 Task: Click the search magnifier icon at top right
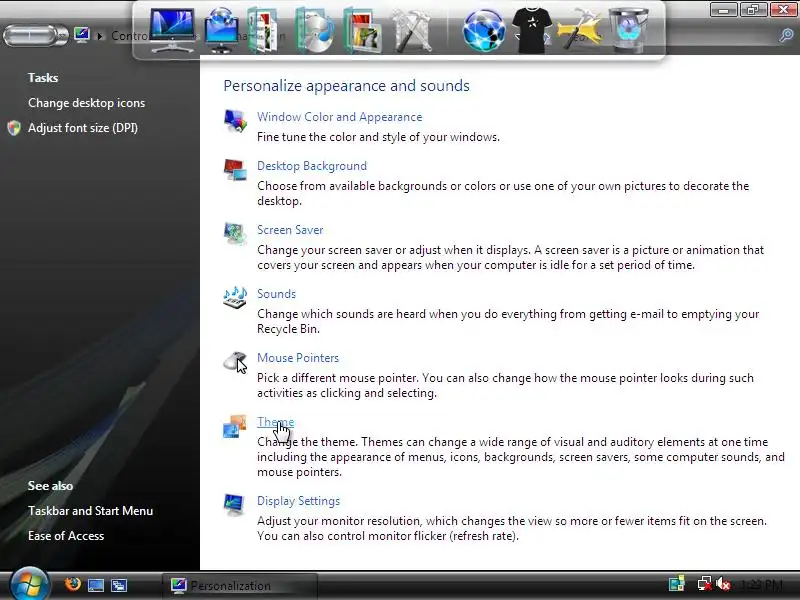point(786,35)
